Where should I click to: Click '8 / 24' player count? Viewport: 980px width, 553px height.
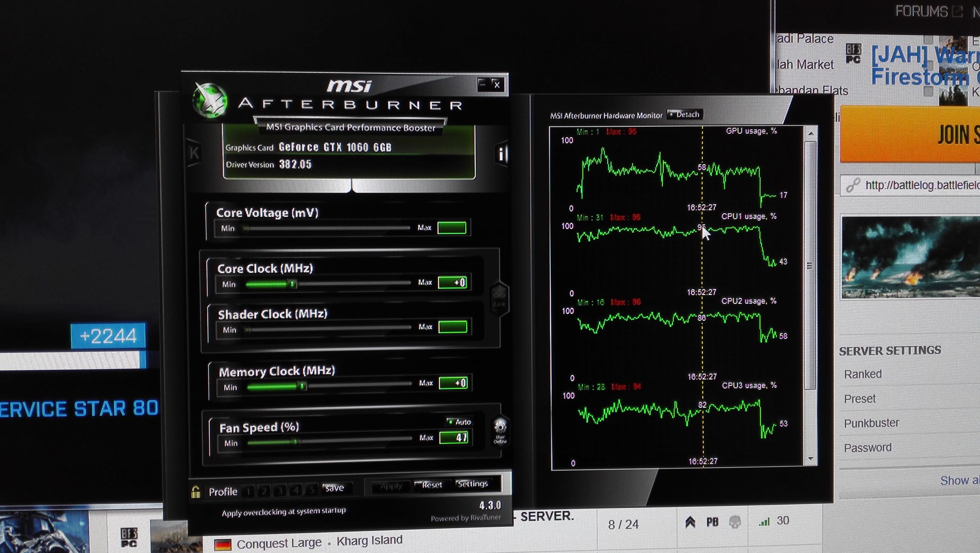click(623, 525)
